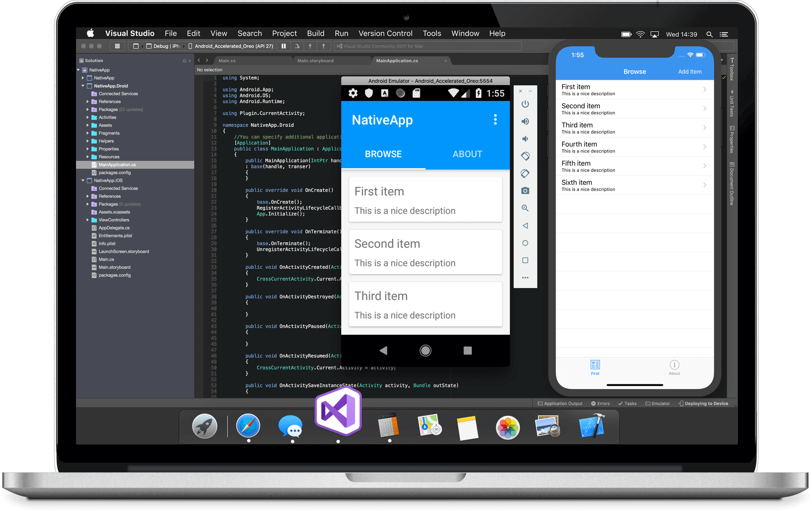Select BROWSE tab in Android app
812x511 pixels.
[383, 154]
